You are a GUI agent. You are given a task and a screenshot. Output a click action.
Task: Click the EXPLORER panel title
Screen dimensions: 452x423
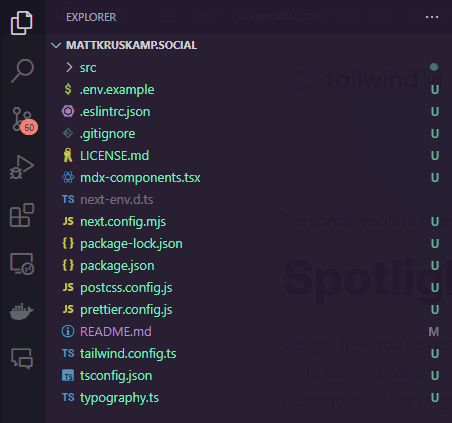(91, 17)
